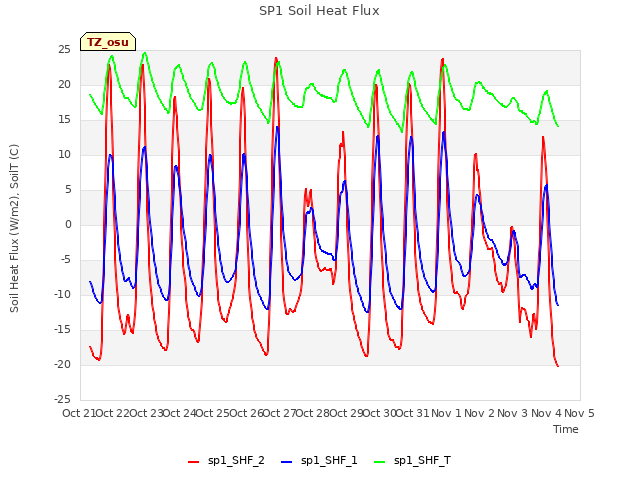
Task: Click the green sp1_SHF_T legend swatch
Action: click(x=380, y=462)
